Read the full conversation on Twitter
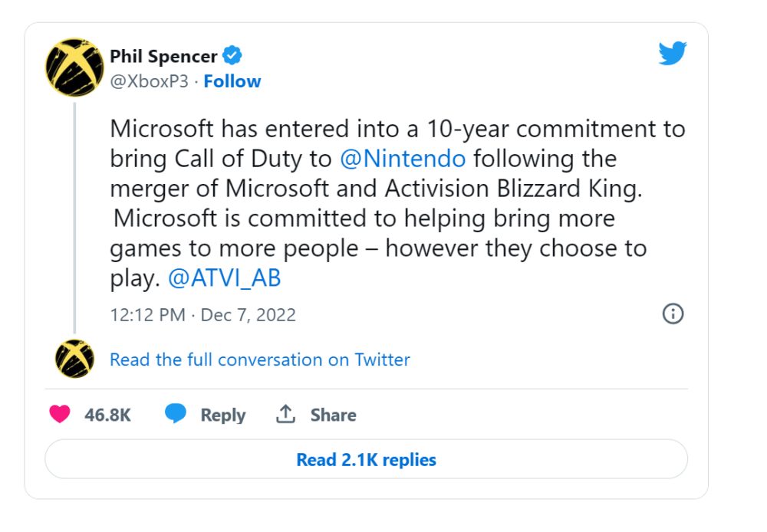Image resolution: width=767 pixels, height=532 pixels. [259, 360]
